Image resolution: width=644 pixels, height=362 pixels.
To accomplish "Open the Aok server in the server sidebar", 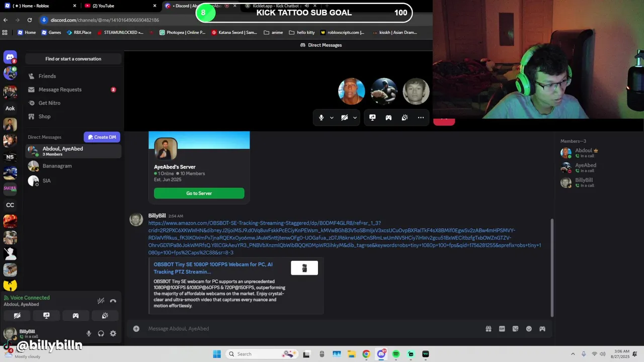I will (x=10, y=108).
